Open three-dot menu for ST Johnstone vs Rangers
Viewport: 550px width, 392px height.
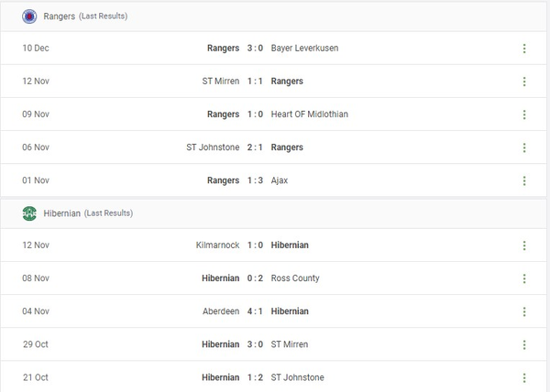tap(524, 147)
